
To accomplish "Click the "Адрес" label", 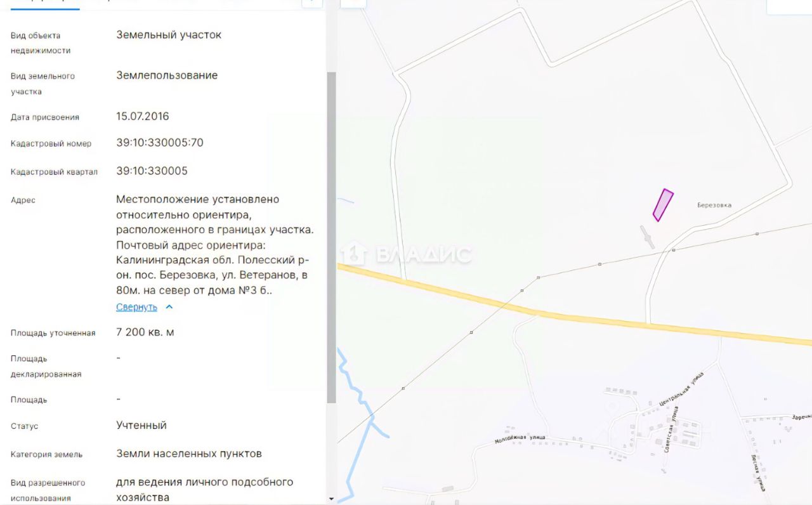I will pos(23,200).
